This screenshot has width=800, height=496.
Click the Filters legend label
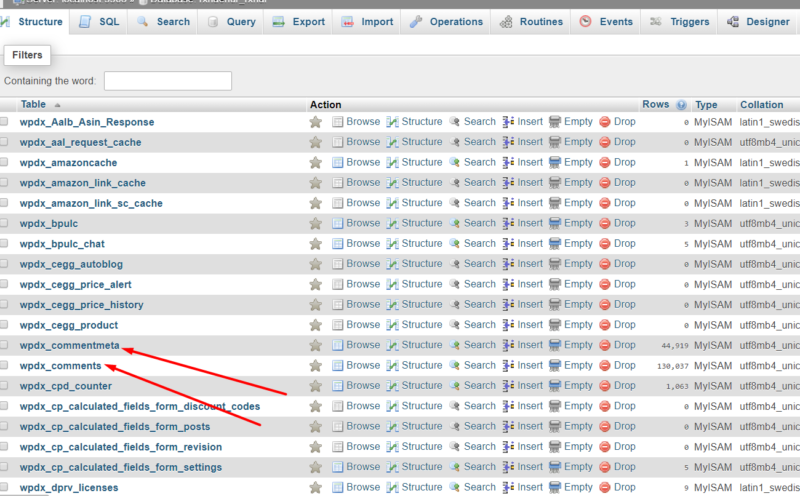point(27,55)
